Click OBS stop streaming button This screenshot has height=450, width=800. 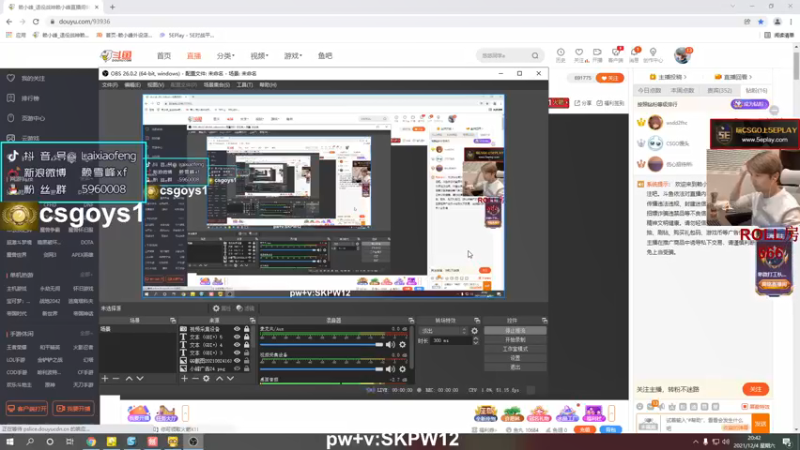515,331
